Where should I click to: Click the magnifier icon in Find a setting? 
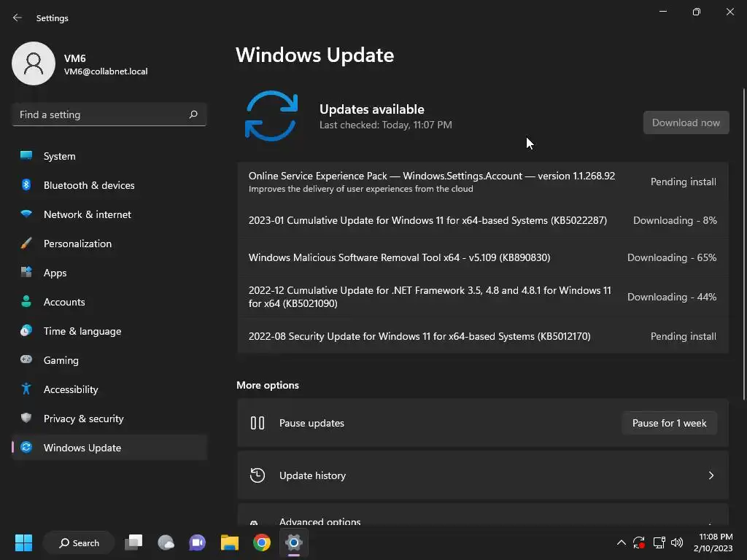[x=193, y=114]
